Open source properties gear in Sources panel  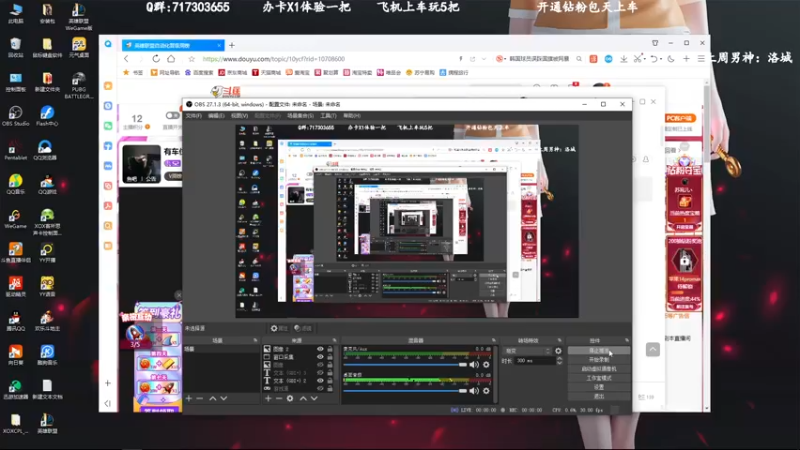[x=290, y=398]
